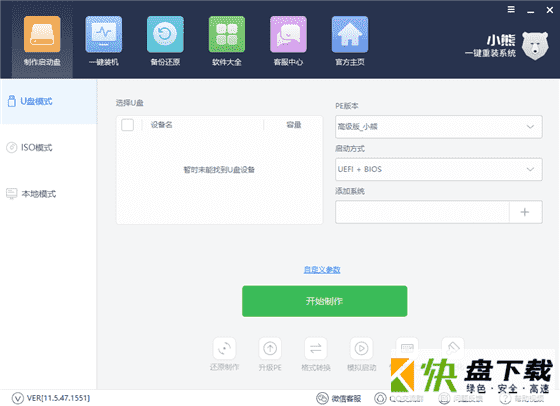The image size is (560, 406).
Task: Click the plus button to add system
Action: tap(525, 212)
